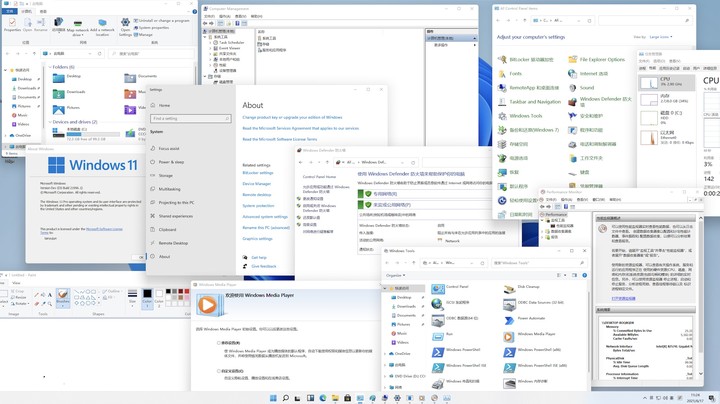
Task: Select Power & sleep in Settings sidebar
Action: [x=171, y=162]
